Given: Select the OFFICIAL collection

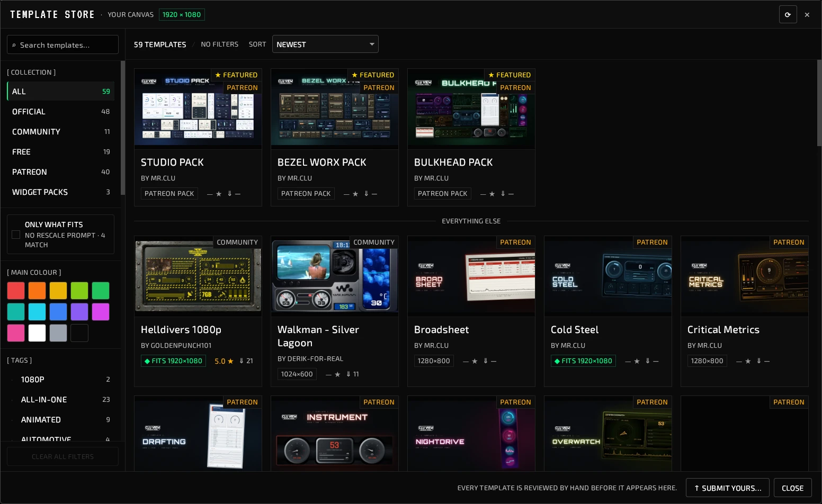Looking at the screenshot, I should (x=60, y=112).
